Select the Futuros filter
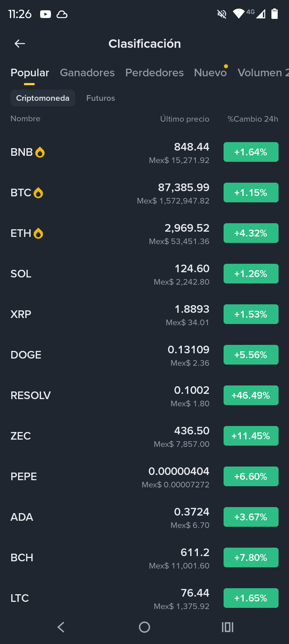 (x=101, y=98)
